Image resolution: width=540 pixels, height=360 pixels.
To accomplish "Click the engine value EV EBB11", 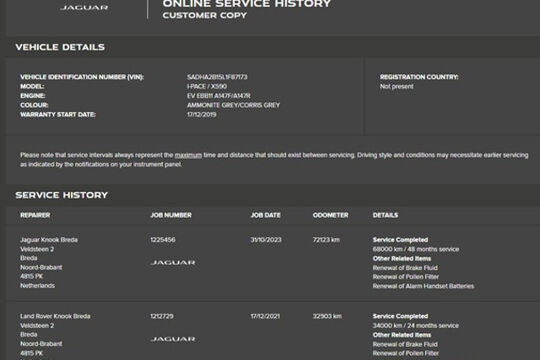I will pyautogui.click(x=219, y=95).
